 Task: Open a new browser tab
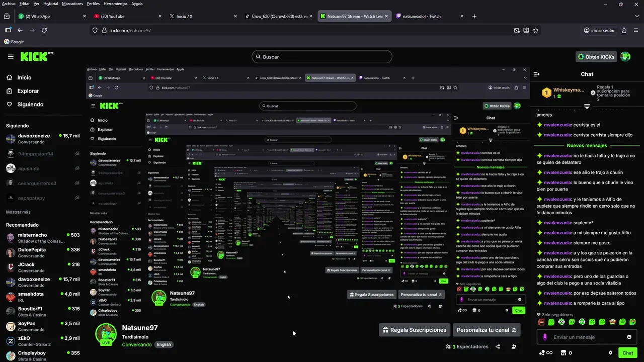pos(474,16)
